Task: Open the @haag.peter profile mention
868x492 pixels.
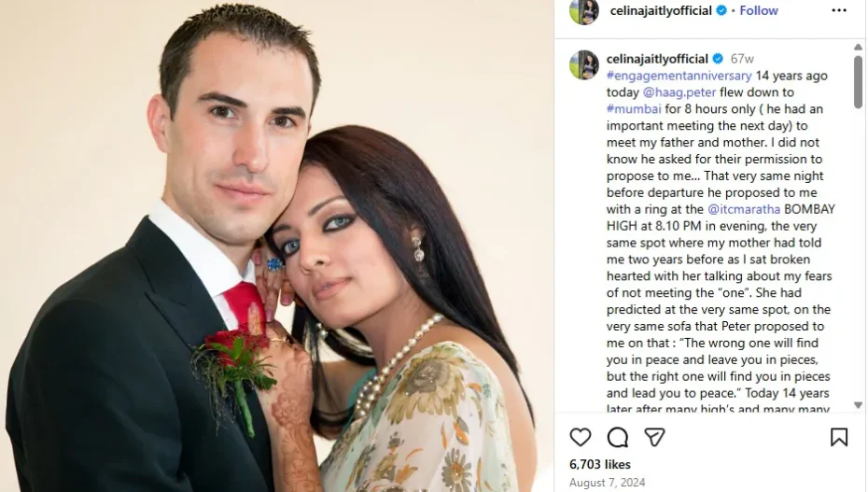Action: click(679, 92)
